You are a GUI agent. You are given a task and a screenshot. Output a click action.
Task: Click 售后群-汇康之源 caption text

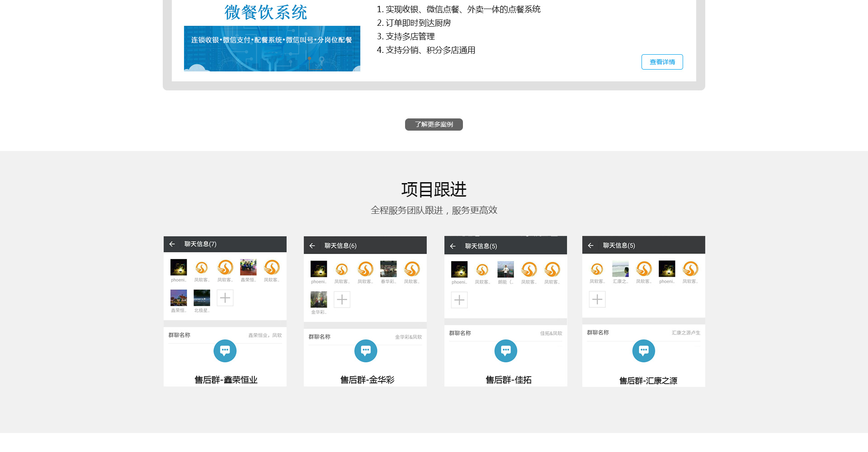tap(648, 381)
